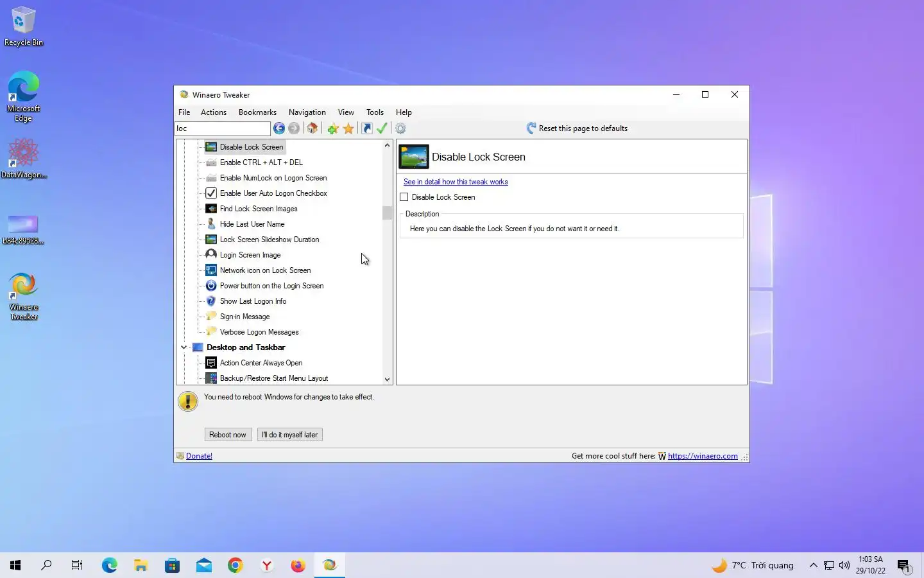The width and height of the screenshot is (924, 578).
Task: Click the Reboot now button
Action: pos(228,435)
